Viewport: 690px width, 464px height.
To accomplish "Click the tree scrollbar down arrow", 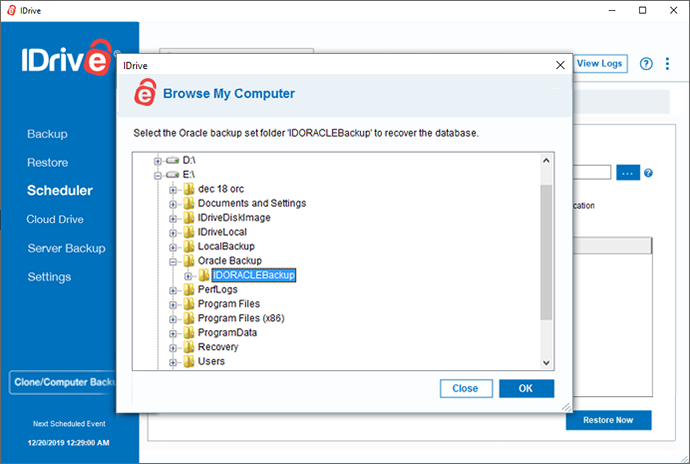I will (x=546, y=363).
